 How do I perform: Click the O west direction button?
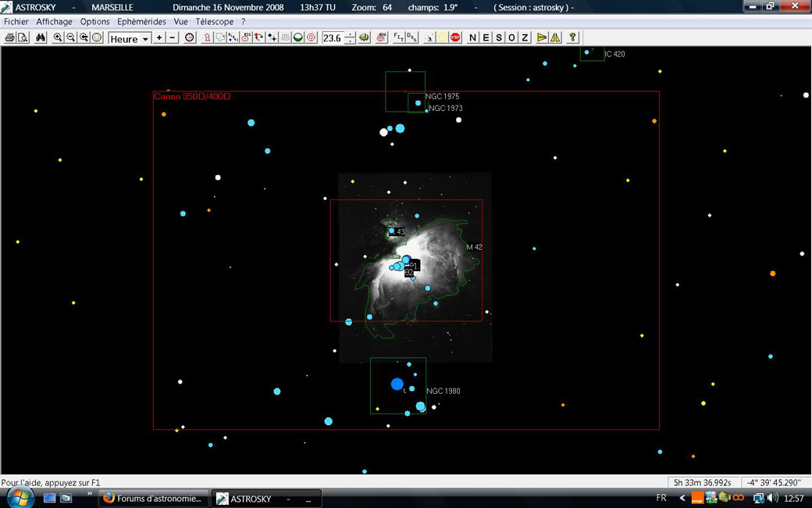point(511,38)
